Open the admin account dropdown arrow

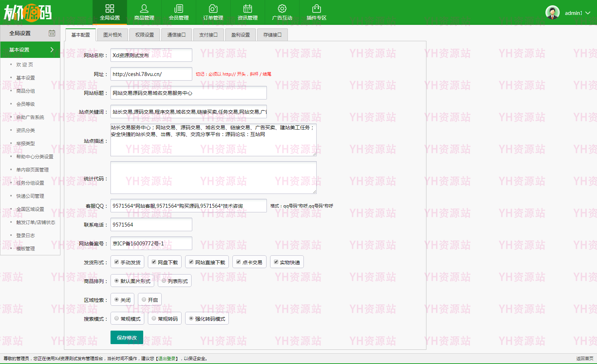[588, 13]
